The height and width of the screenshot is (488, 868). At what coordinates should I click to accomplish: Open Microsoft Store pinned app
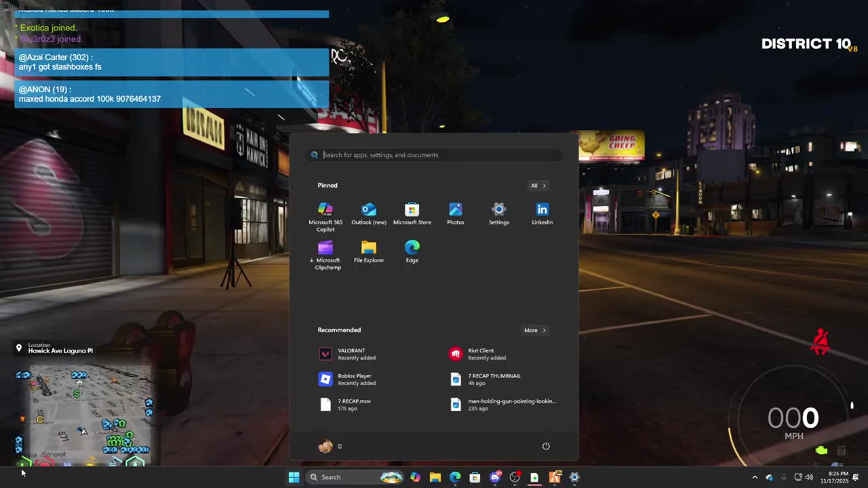(x=412, y=213)
